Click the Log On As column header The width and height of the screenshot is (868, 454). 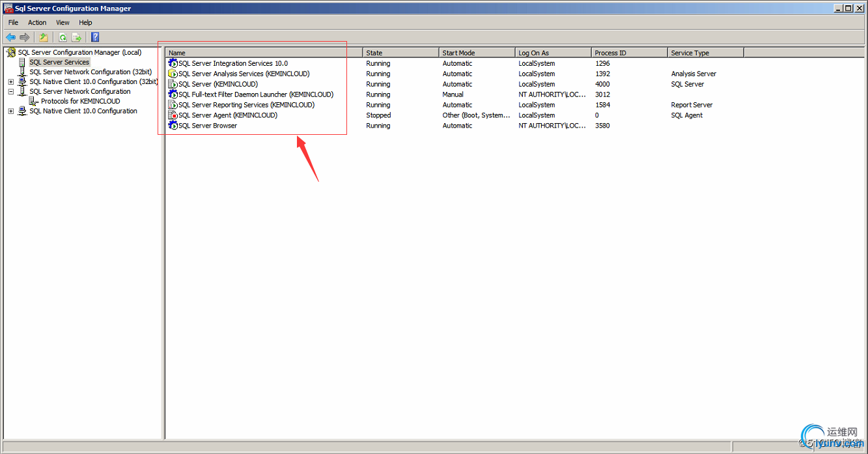click(553, 53)
